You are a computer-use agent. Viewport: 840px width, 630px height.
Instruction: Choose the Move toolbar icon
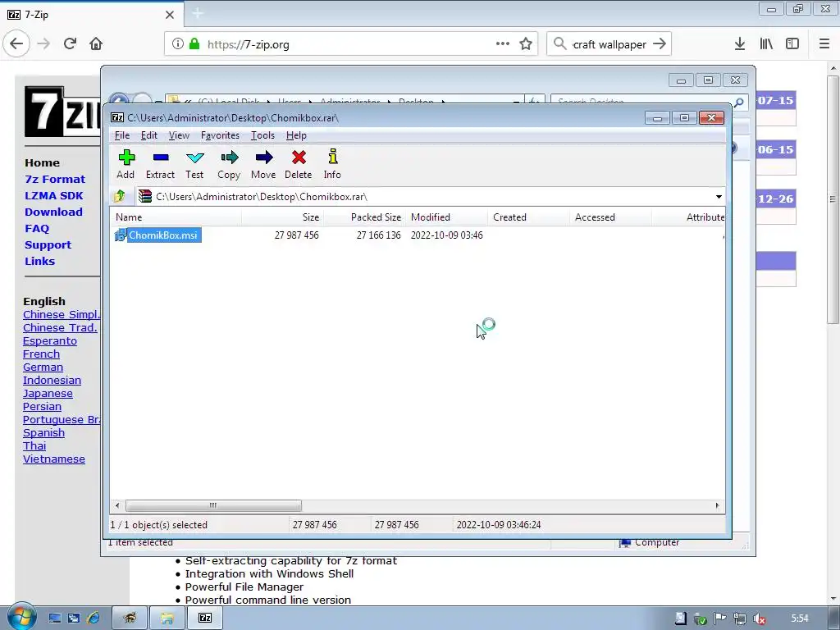263,157
